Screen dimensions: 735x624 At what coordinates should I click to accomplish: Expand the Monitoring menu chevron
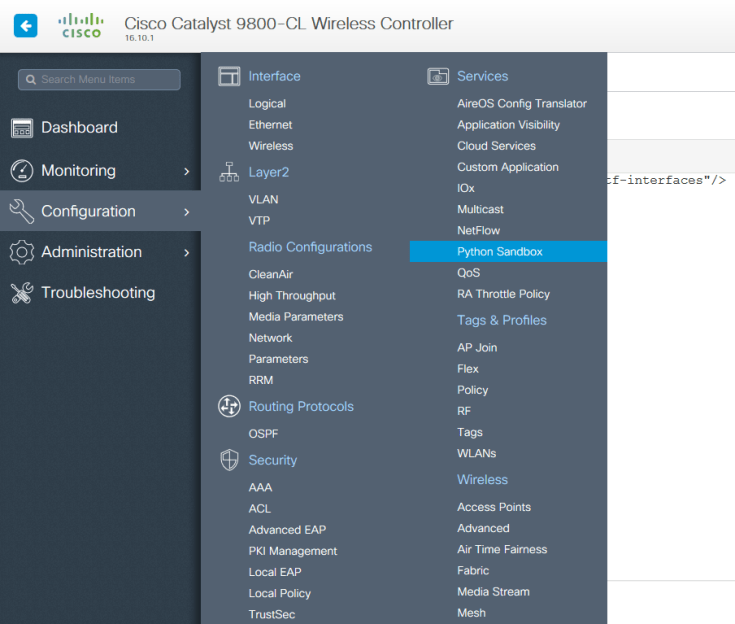click(186, 171)
